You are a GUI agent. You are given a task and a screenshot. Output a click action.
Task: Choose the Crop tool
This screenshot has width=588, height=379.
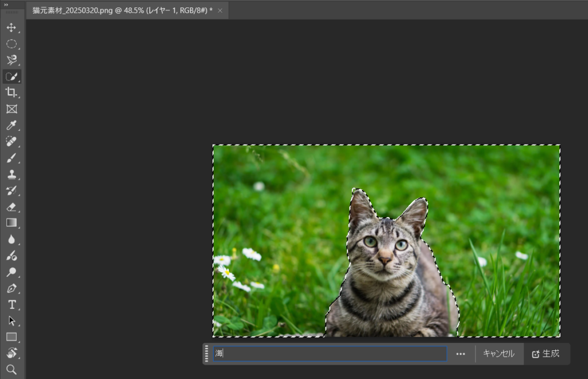pyautogui.click(x=11, y=92)
